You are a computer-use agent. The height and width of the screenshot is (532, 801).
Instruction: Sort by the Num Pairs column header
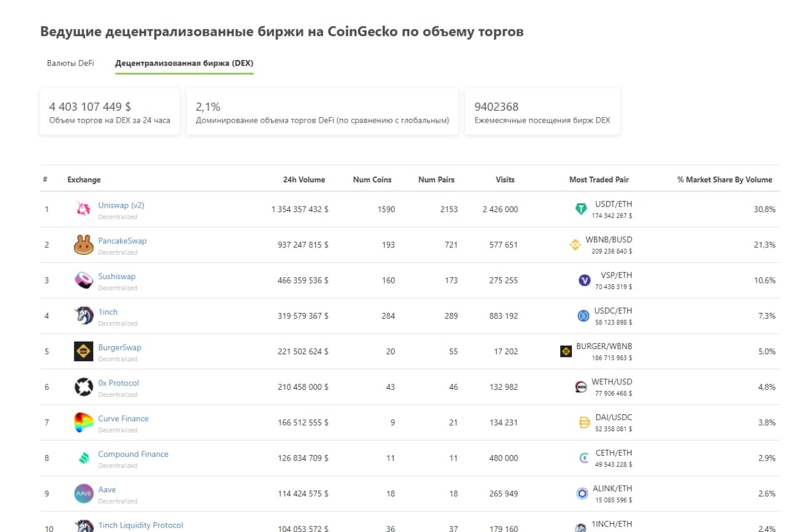click(x=437, y=180)
